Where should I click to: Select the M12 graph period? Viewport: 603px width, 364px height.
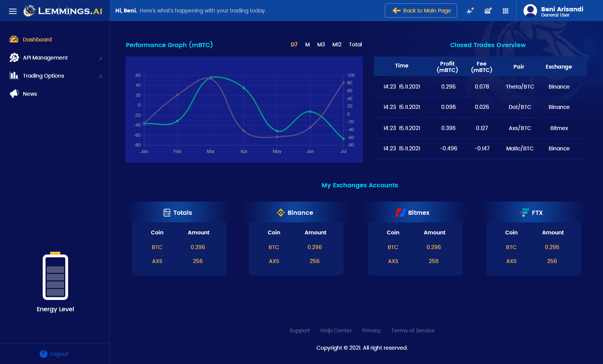click(x=337, y=44)
